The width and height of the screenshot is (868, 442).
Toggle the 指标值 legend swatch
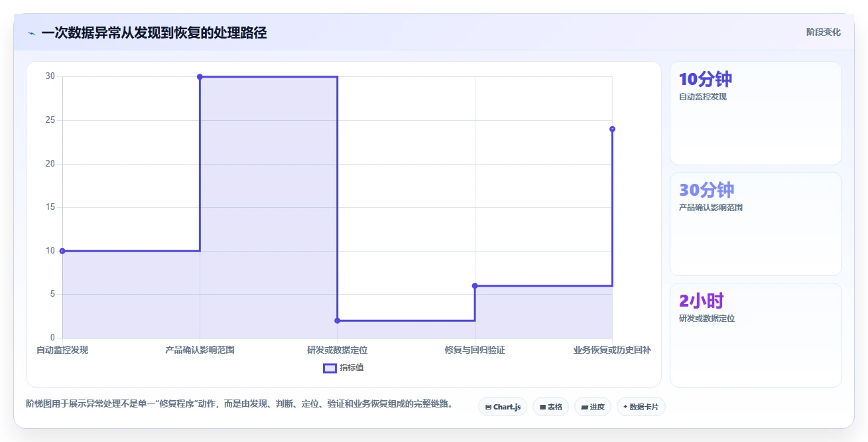point(330,368)
